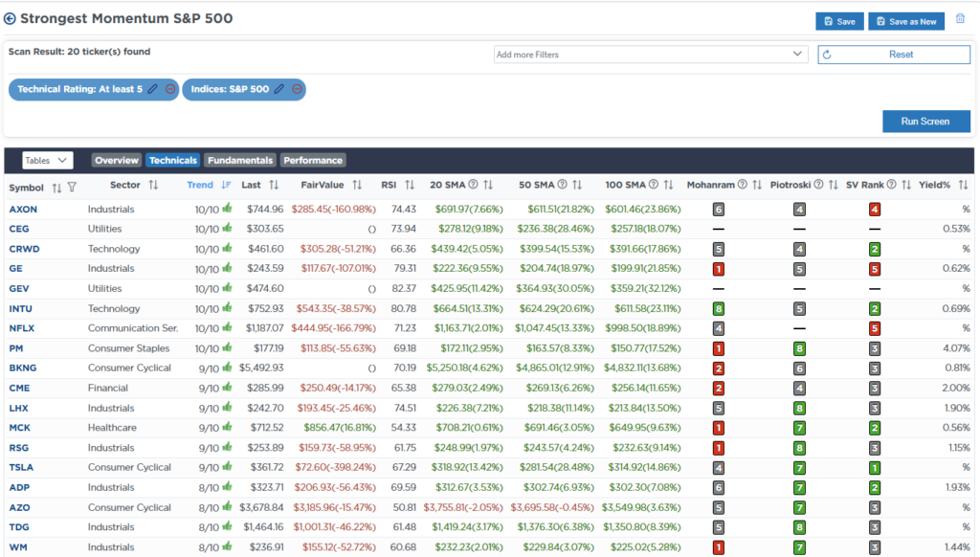Click the Save button
The width and height of the screenshot is (980, 557).
[839, 21]
